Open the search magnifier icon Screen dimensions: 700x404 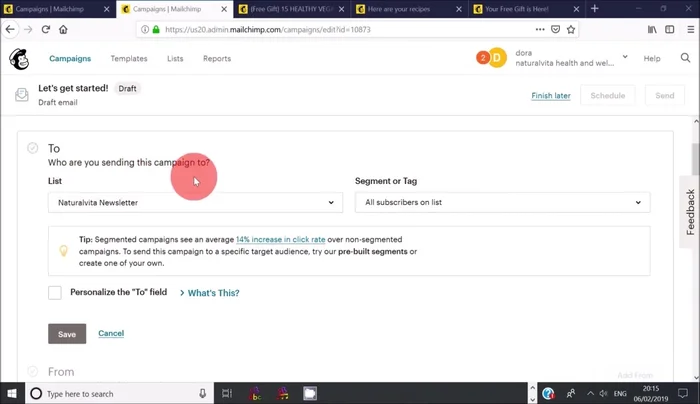[x=685, y=58]
